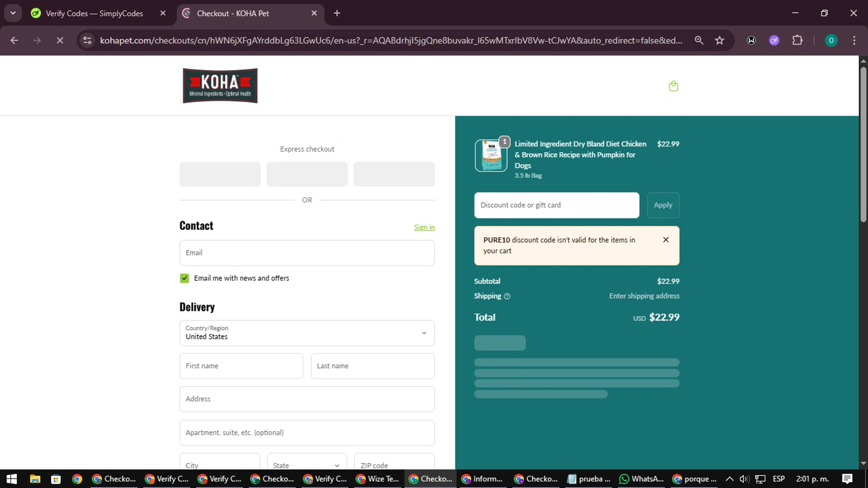Open Microsoft Store from the taskbar
Image resolution: width=868 pixels, height=488 pixels.
point(56,479)
